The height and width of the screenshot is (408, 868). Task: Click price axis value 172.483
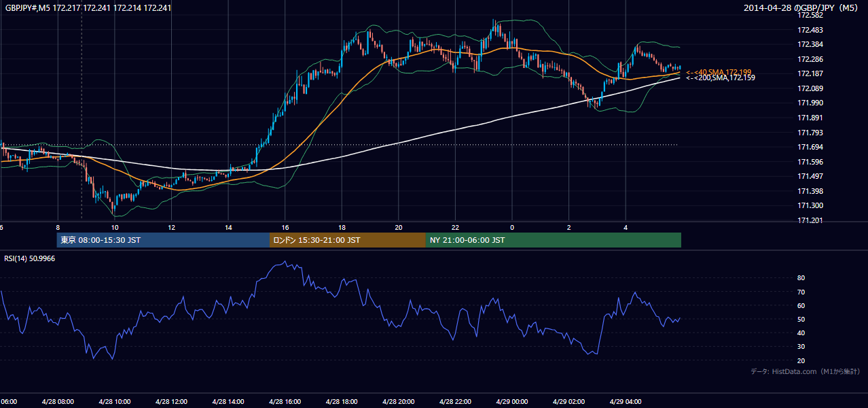pos(810,30)
